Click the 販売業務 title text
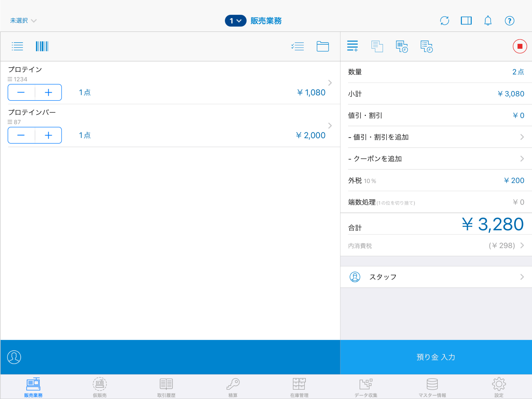The height and width of the screenshot is (399, 532). click(266, 21)
